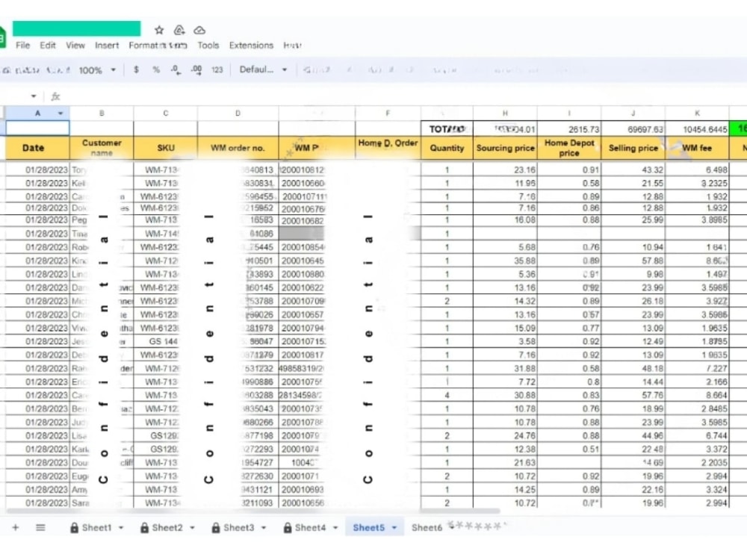Open the Sheet5 tab menu arrow

click(394, 528)
